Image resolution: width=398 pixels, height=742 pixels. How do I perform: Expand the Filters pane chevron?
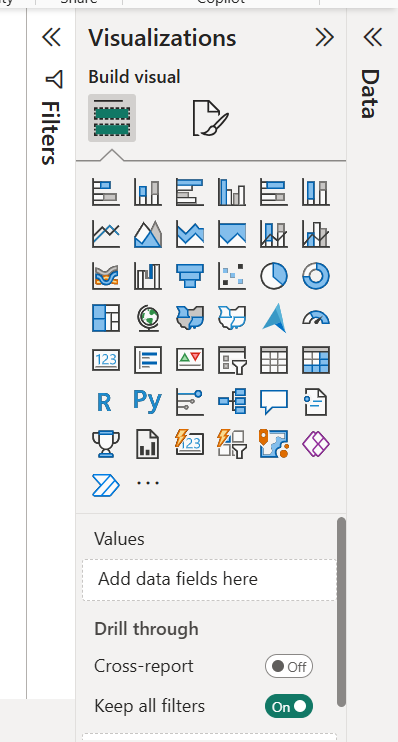tap(51, 37)
